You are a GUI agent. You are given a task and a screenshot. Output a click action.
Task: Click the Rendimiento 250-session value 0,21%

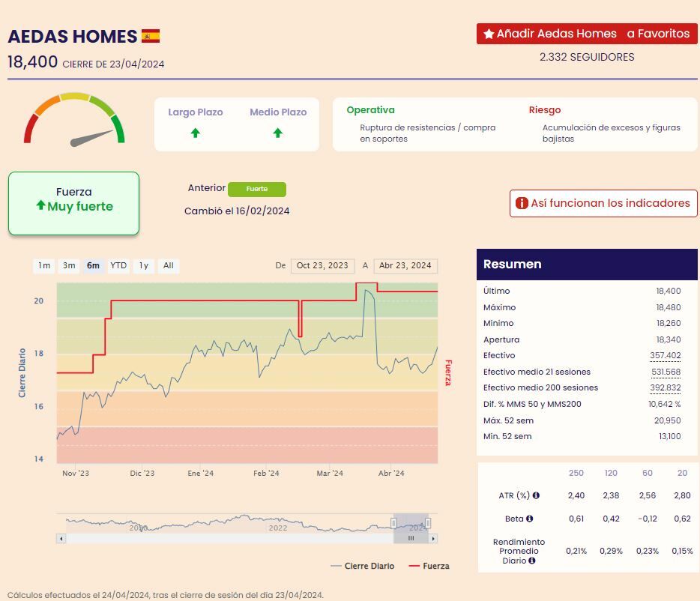point(576,551)
